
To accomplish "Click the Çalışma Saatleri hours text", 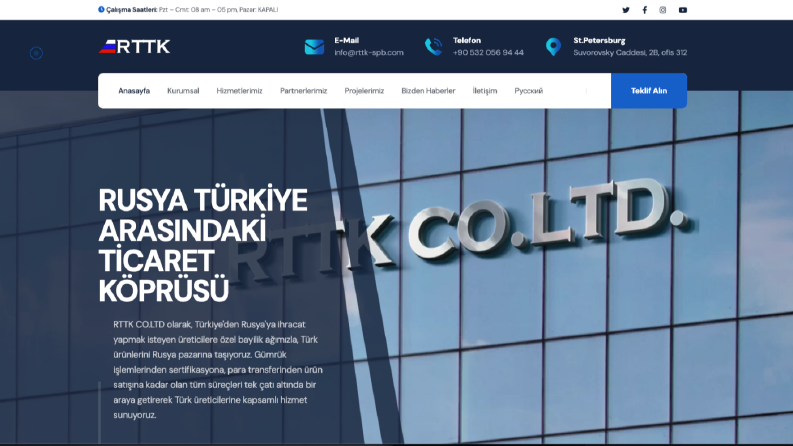I will click(192, 10).
